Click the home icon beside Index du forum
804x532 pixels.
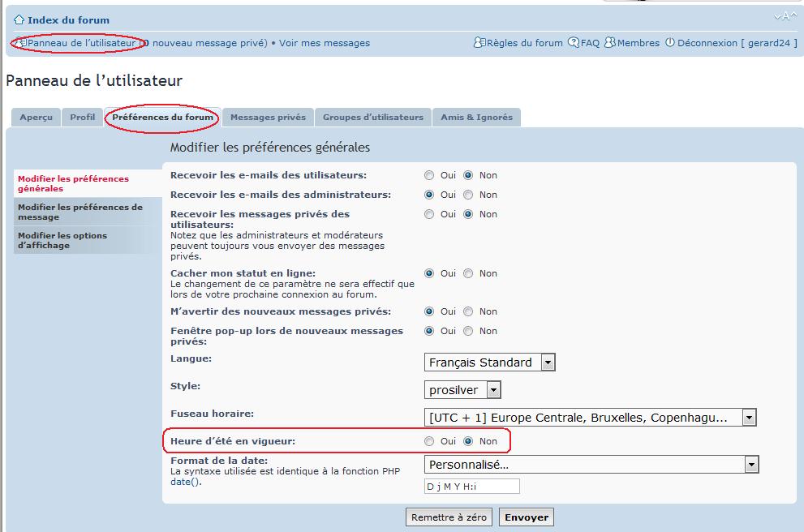point(19,20)
